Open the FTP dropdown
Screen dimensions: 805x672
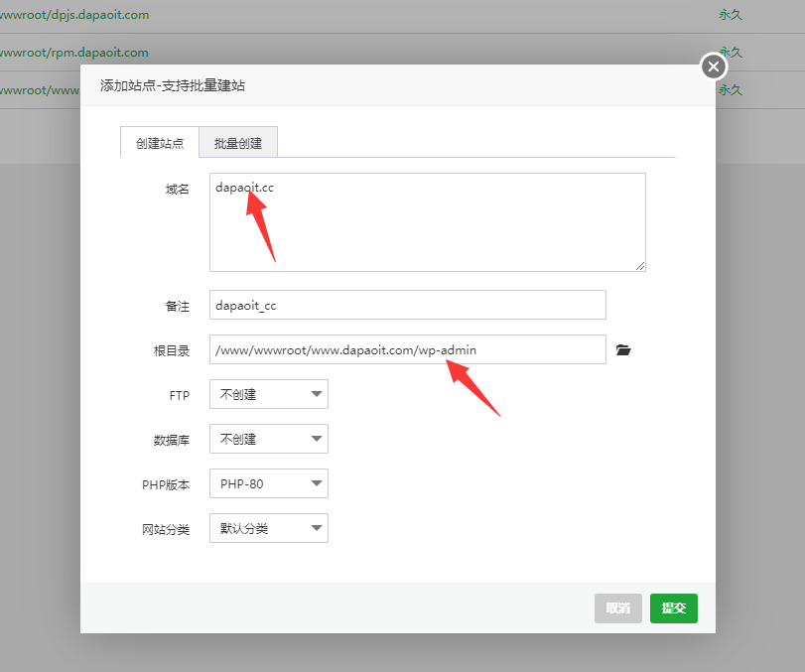click(x=269, y=394)
